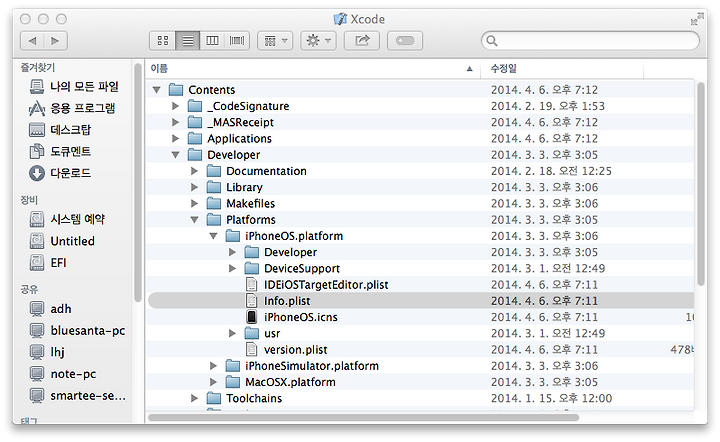720x442 pixels.
Task: Open the item arrangement dropdown
Action: [275, 41]
